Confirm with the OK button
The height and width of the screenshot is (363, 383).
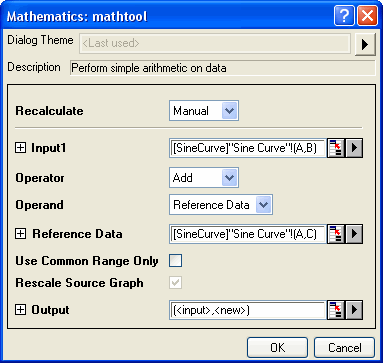(x=277, y=348)
